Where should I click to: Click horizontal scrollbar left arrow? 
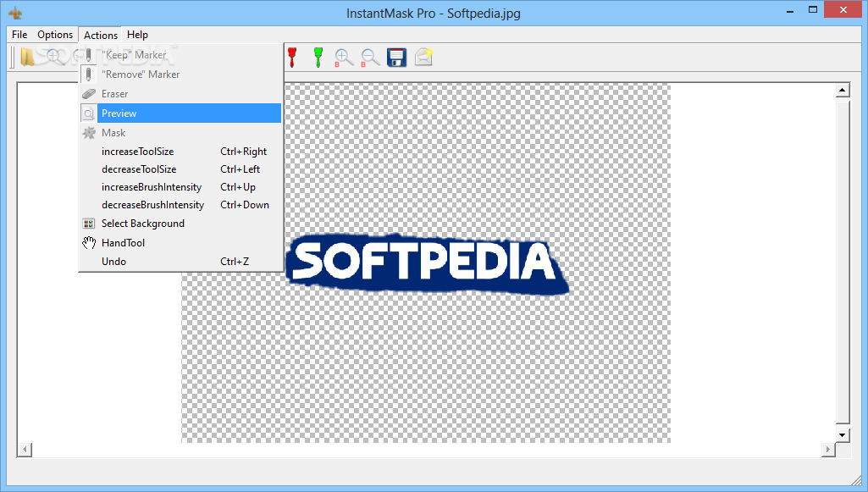(x=25, y=450)
